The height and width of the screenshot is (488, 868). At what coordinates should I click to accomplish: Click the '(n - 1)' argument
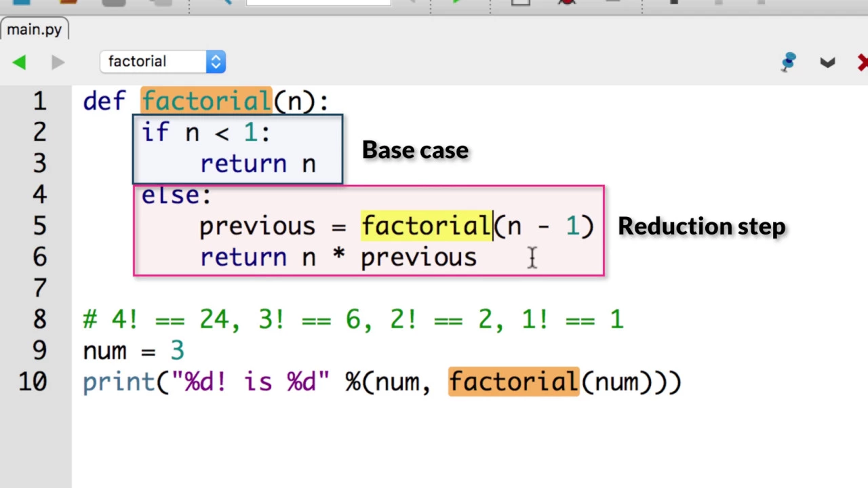click(x=544, y=226)
